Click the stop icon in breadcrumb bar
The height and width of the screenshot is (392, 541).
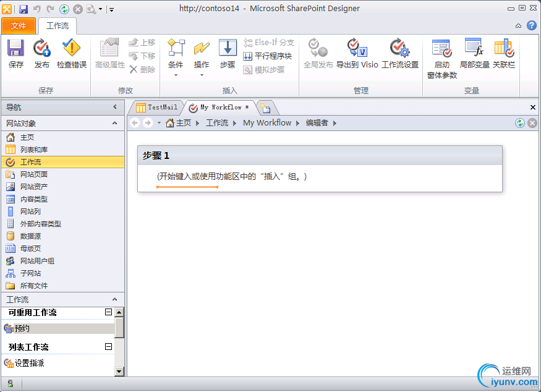(x=532, y=123)
